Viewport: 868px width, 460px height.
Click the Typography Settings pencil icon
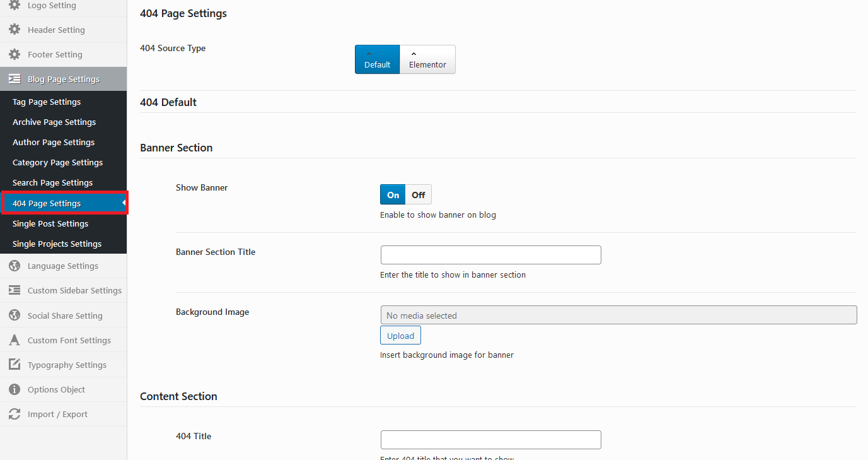coord(14,365)
